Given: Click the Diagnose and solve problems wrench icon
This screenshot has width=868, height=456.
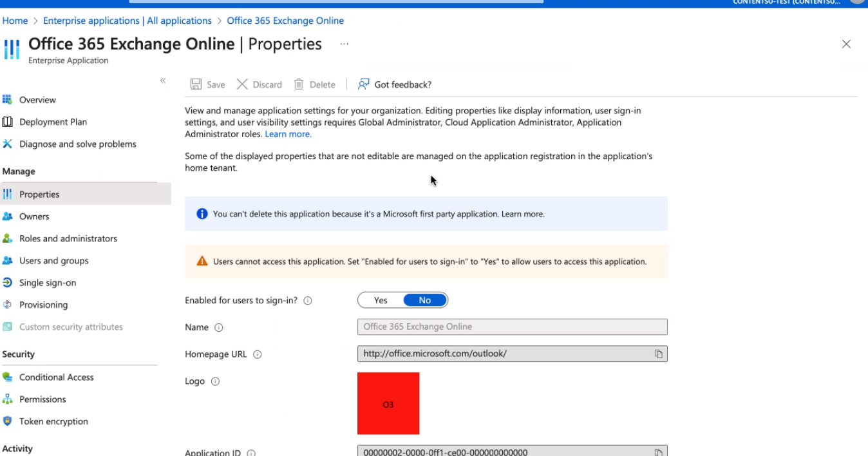Looking at the screenshot, I should tap(7, 144).
